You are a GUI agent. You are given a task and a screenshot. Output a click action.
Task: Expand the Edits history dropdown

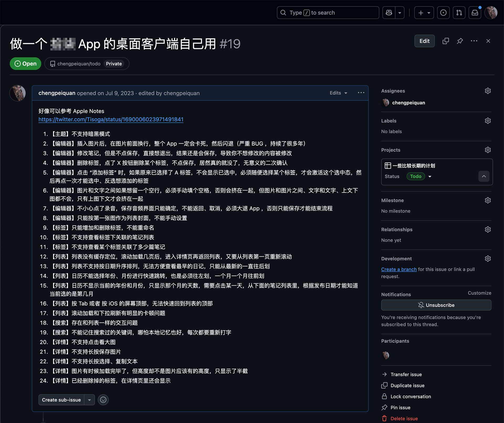338,93
